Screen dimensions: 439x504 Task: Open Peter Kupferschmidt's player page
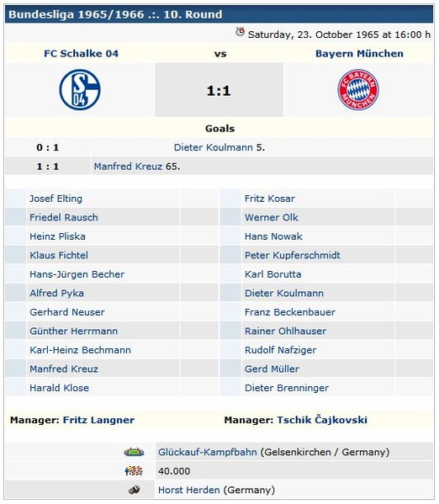[292, 255]
